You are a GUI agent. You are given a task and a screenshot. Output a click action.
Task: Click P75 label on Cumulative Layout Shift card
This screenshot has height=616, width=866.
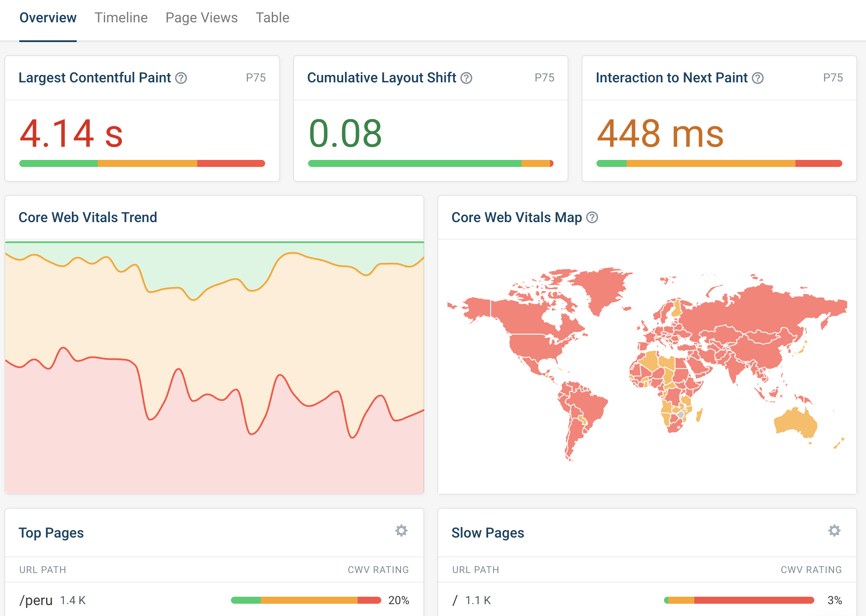pos(545,78)
